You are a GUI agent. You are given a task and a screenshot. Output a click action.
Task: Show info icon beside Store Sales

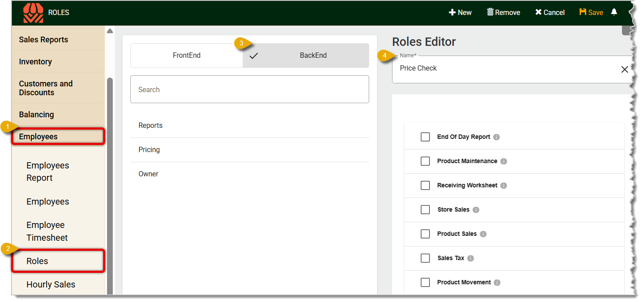click(476, 210)
